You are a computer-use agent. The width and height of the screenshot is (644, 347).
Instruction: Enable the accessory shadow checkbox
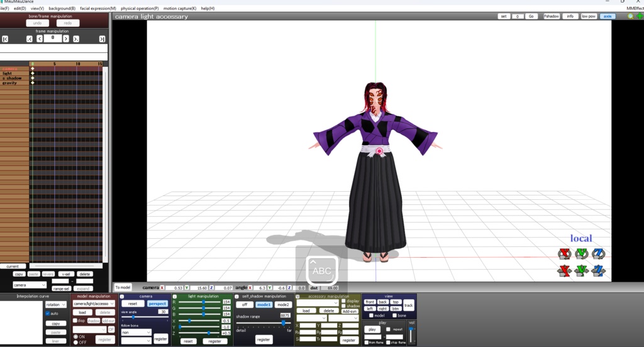pyautogui.click(x=344, y=306)
